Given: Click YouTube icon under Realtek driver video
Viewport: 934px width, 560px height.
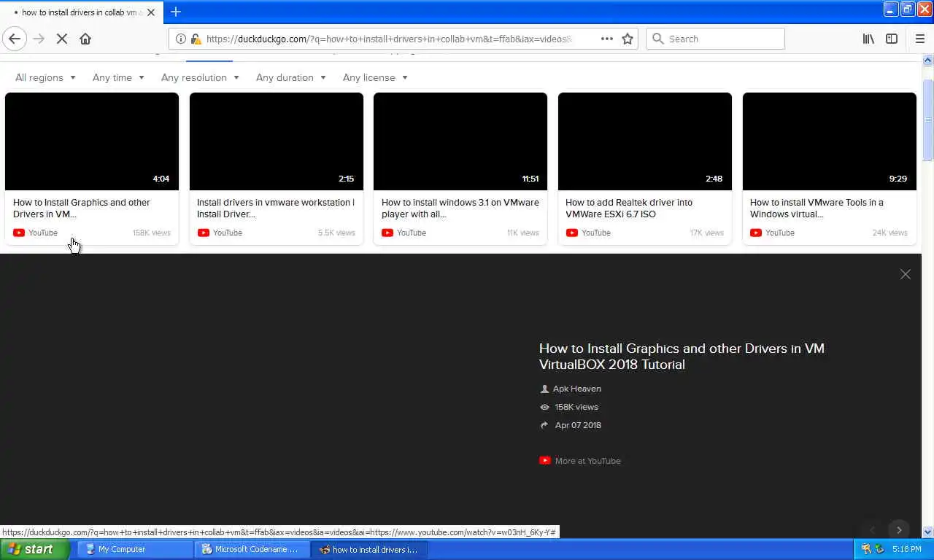Looking at the screenshot, I should [572, 233].
